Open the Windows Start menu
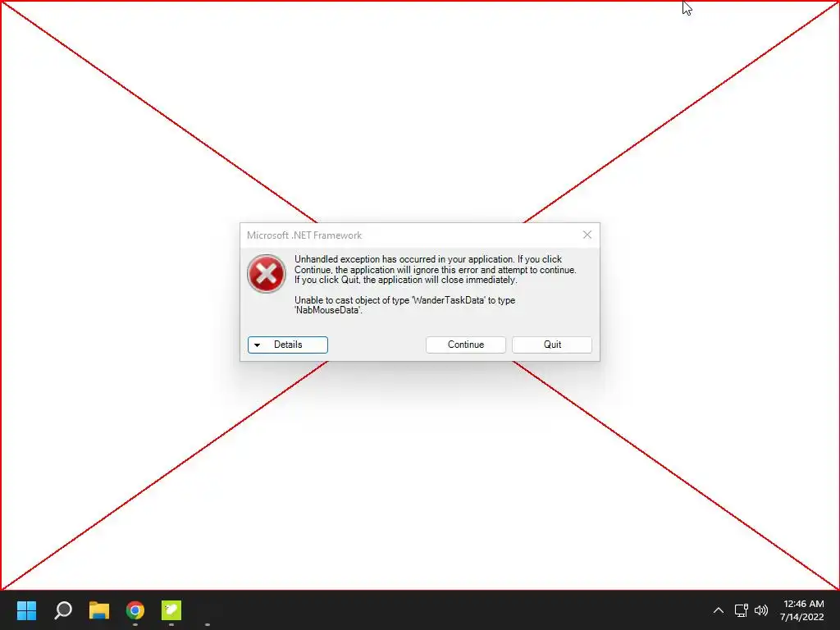 click(26, 610)
